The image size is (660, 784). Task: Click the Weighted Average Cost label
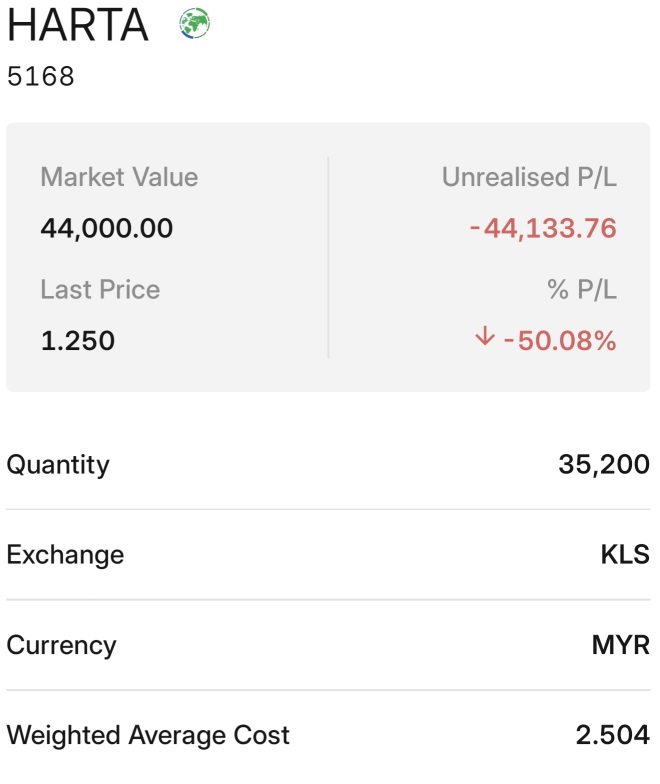[x=148, y=736]
